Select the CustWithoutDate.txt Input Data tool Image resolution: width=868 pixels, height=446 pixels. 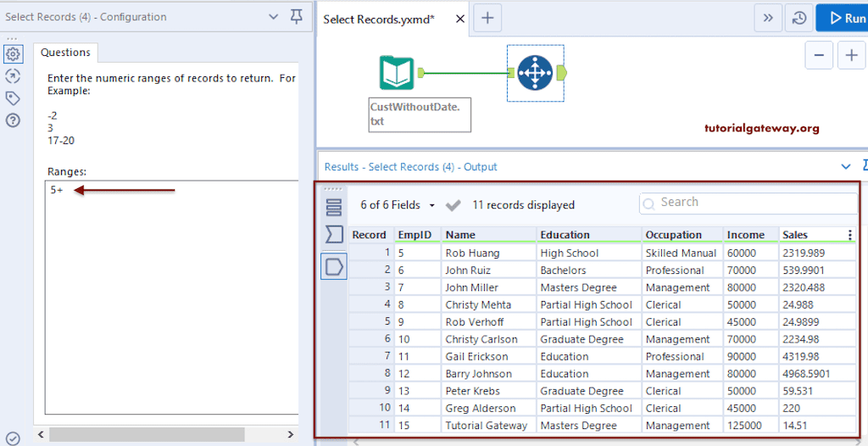396,74
